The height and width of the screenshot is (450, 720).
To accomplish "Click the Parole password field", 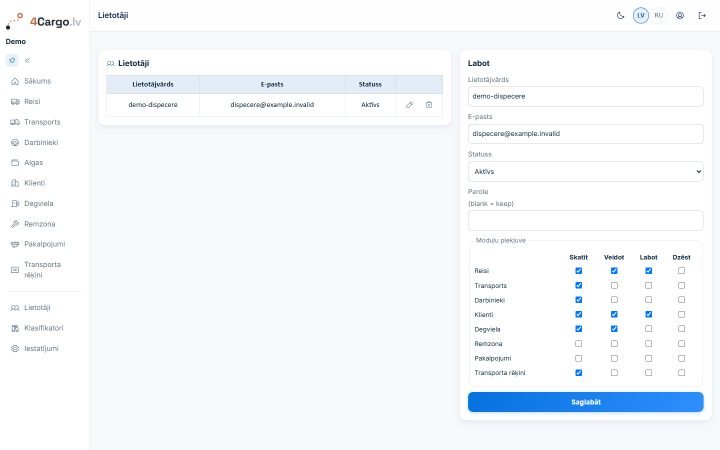I will tap(585, 220).
